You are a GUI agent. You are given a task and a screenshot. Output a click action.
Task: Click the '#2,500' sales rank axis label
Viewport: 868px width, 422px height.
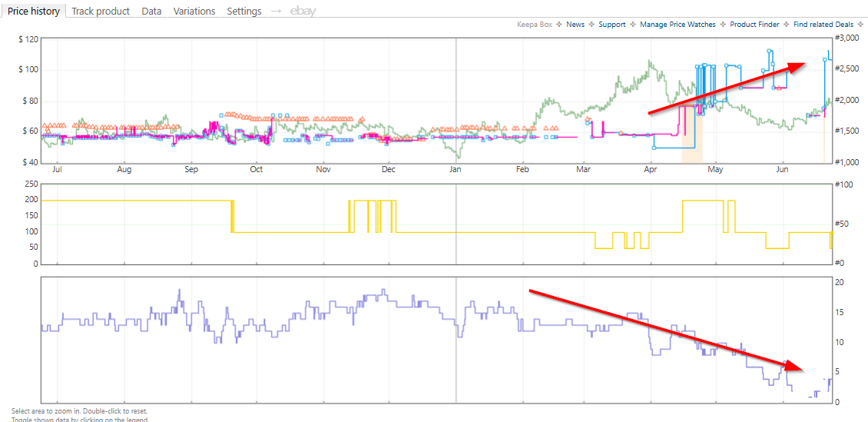pyautogui.click(x=847, y=68)
